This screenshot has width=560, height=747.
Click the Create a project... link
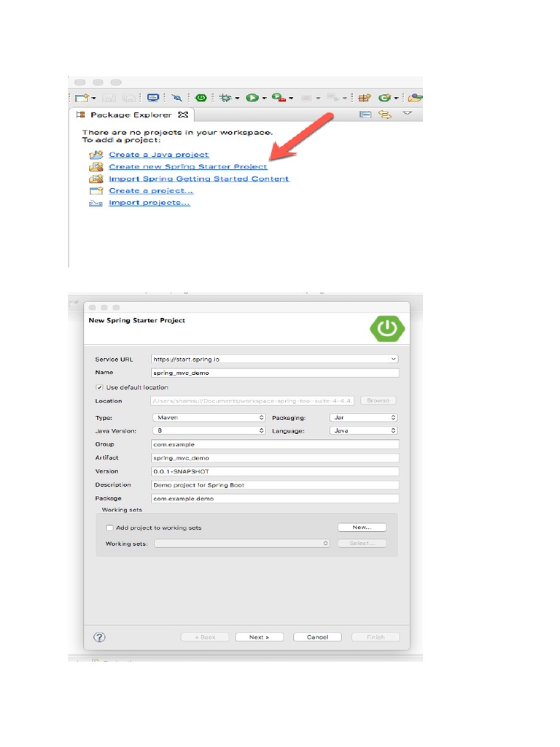(151, 190)
